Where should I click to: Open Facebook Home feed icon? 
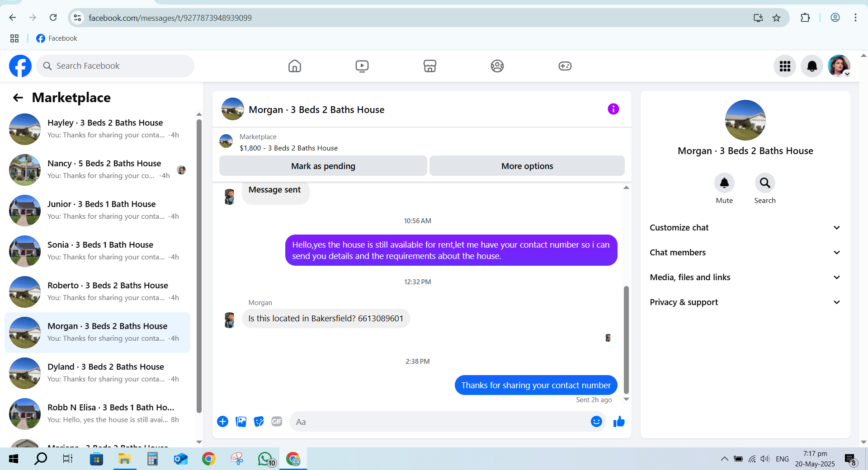click(x=294, y=66)
